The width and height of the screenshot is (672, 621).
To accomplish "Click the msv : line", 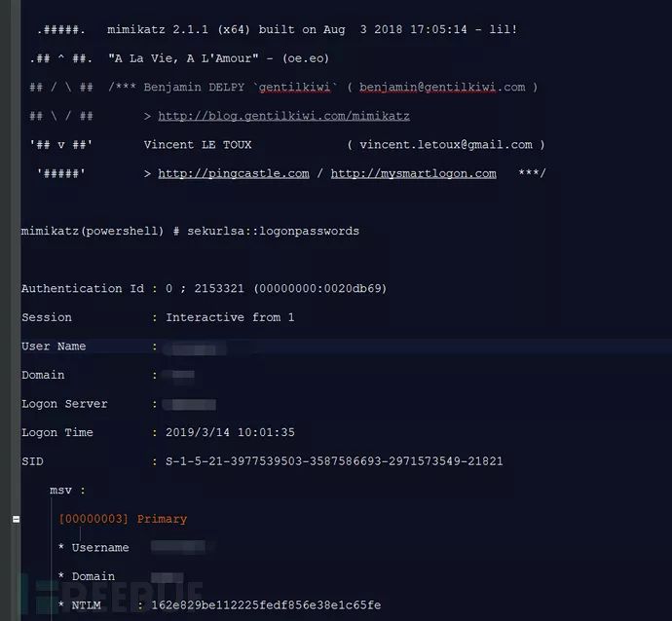I will [x=68, y=491].
